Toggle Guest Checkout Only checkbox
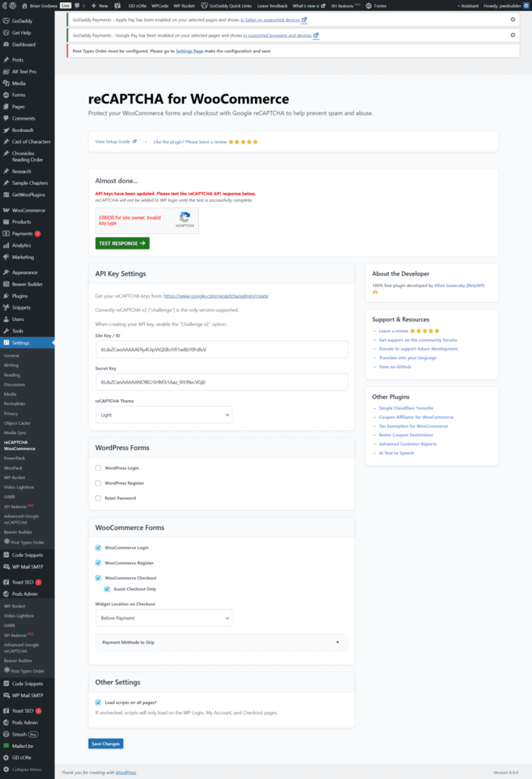 click(107, 589)
